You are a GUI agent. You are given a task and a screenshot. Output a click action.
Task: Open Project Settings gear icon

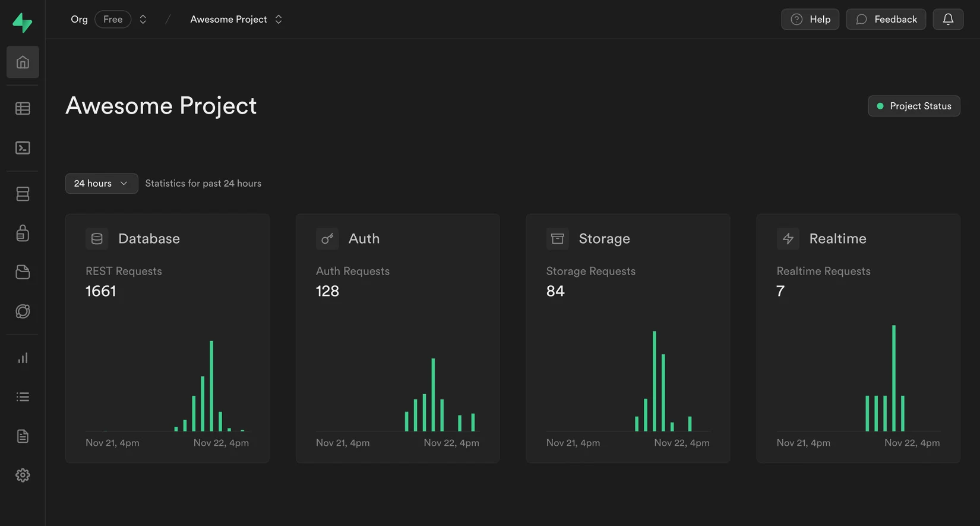pos(23,475)
